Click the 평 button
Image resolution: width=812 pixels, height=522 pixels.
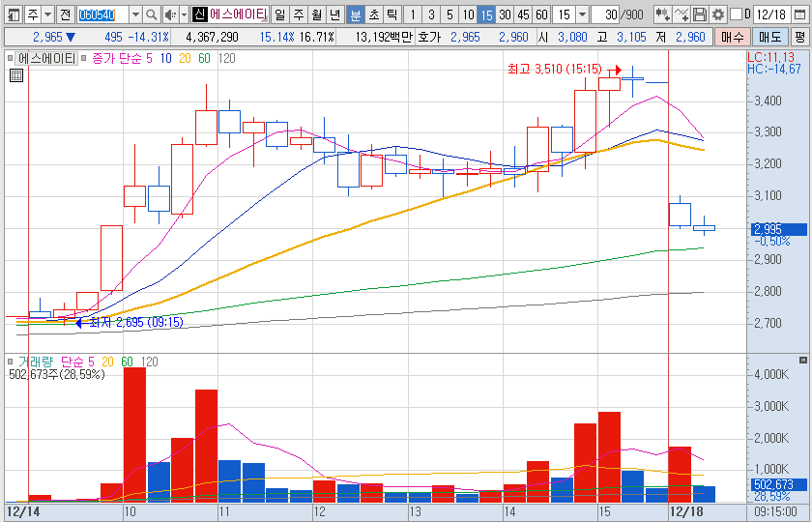pyautogui.click(x=800, y=37)
